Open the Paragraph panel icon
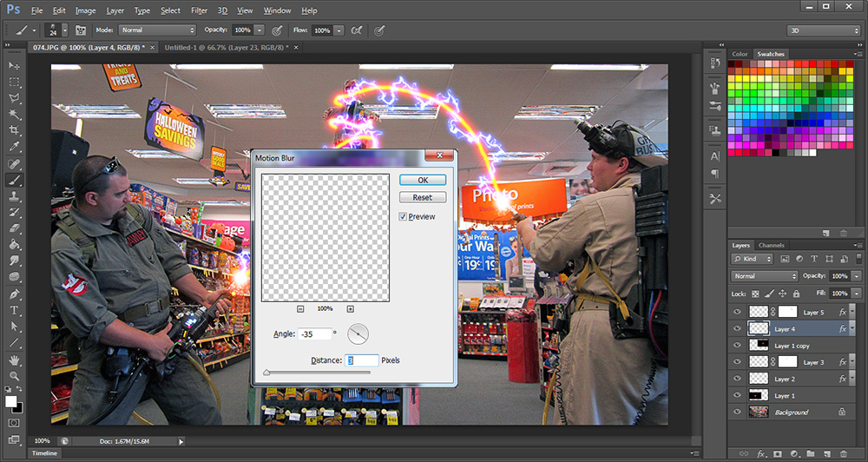Viewport: 868px width, 462px height. 714,174
